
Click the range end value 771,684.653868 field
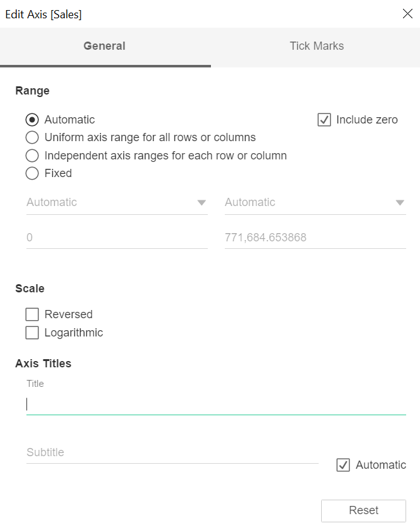[x=315, y=238]
